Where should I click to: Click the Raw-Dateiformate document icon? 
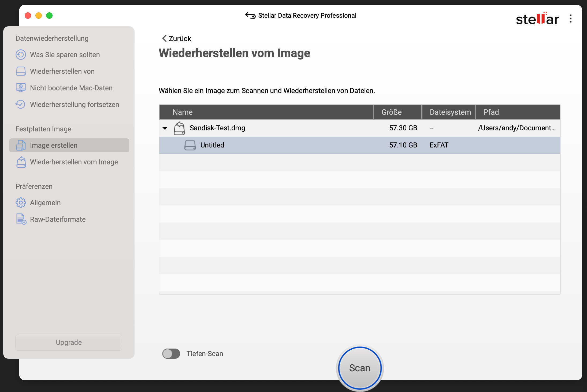click(21, 219)
